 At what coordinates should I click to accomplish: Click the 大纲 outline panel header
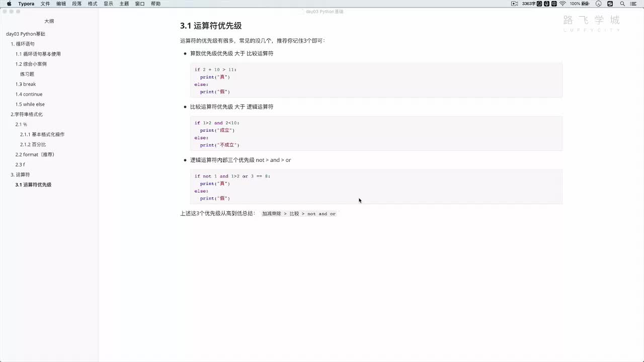tap(49, 21)
